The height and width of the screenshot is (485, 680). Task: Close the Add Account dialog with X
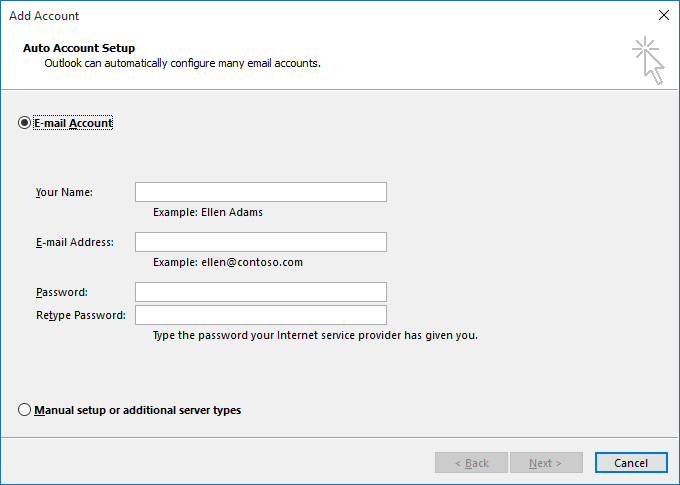[x=663, y=15]
